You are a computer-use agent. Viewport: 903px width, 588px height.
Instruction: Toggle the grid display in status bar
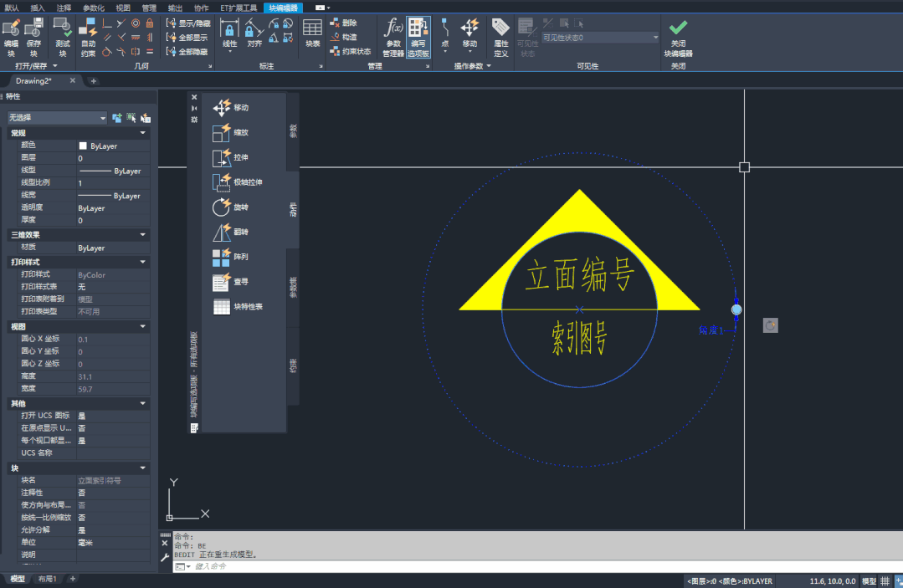coord(885,581)
